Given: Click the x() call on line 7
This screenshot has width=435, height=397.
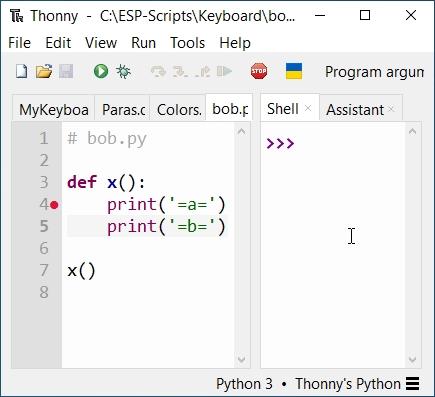Looking at the screenshot, I should point(81,270).
